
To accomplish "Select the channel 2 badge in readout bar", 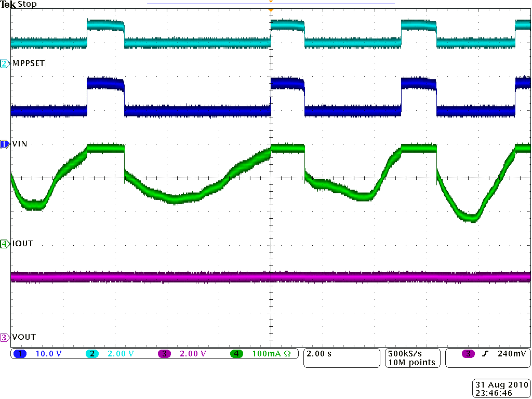I will click(91, 354).
